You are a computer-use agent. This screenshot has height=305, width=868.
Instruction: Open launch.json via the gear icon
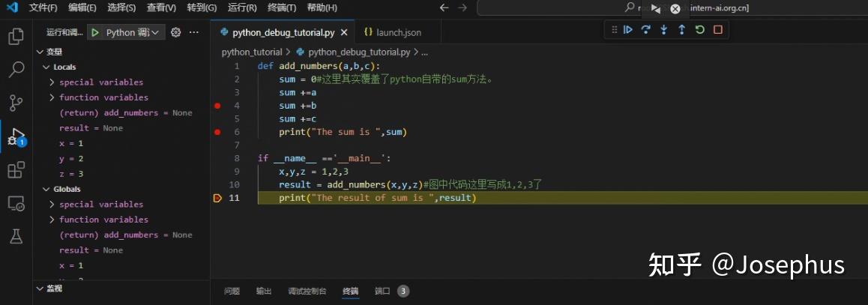(176, 33)
